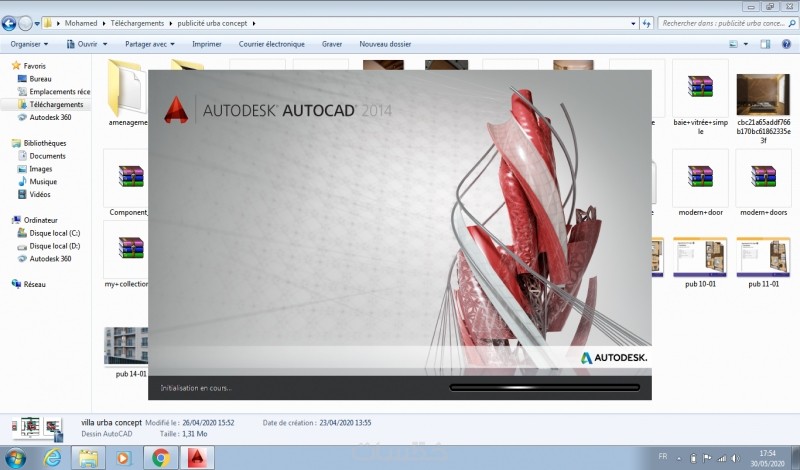Select Ordinateur in the navigation pane
This screenshot has height=470, width=800.
coord(35,220)
